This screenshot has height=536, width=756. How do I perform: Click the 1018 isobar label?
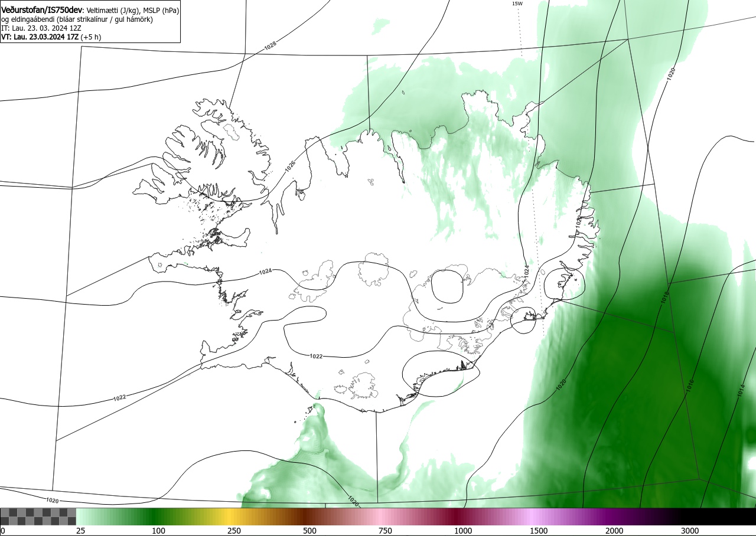click(x=664, y=298)
